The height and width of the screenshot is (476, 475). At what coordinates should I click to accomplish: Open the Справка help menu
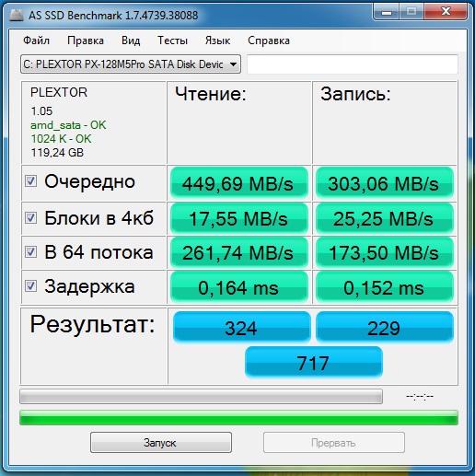pyautogui.click(x=269, y=41)
